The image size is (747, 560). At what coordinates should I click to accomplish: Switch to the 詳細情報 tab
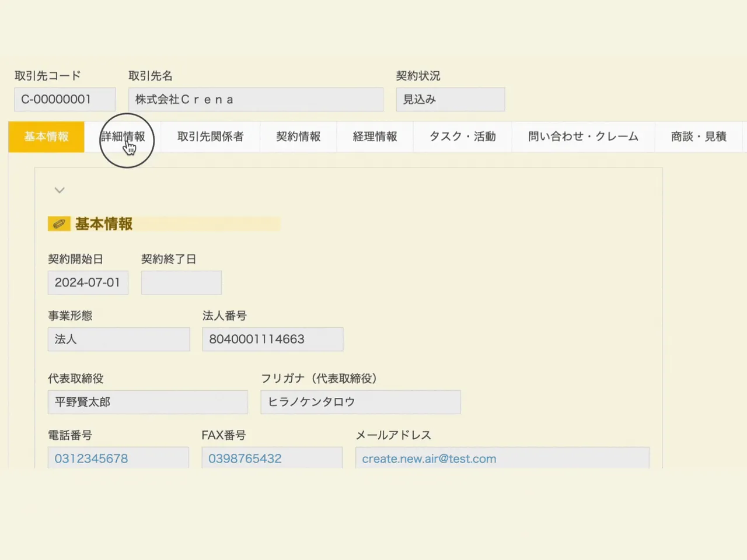pos(123,136)
